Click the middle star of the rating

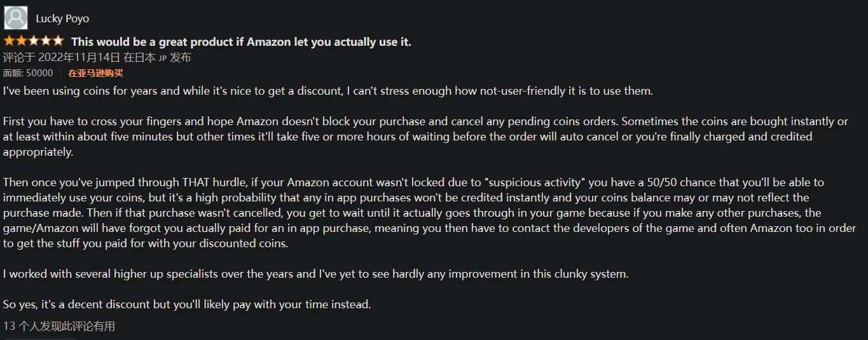pyautogui.click(x=34, y=41)
